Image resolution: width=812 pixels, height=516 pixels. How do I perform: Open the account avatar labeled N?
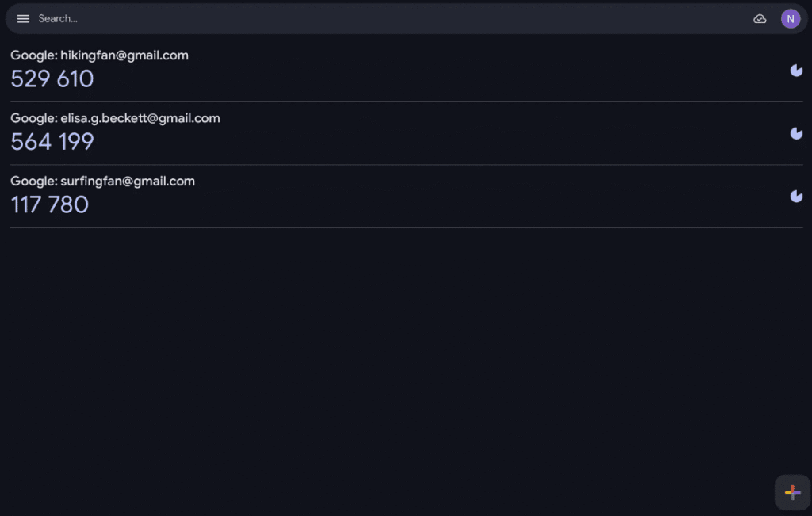pyautogui.click(x=791, y=19)
